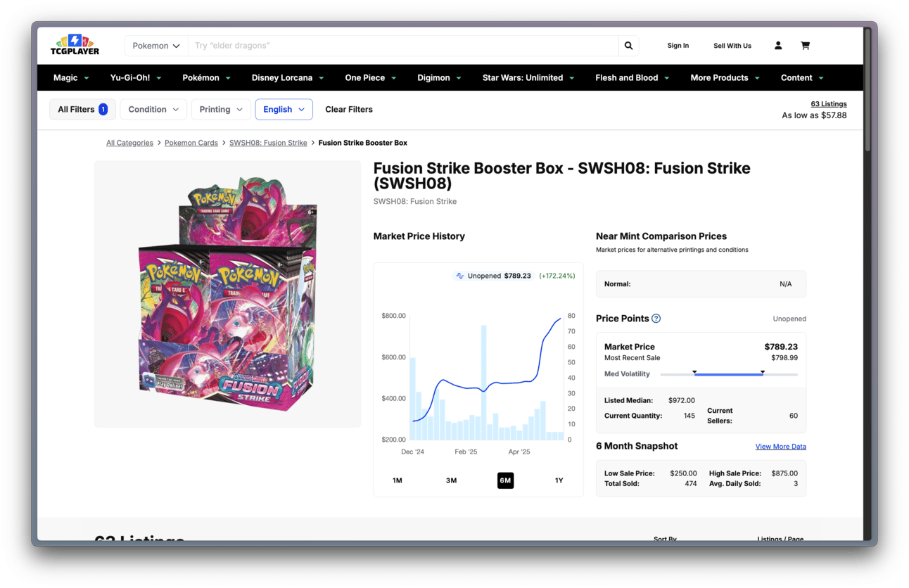909x588 pixels.
Task: Expand the One Piece menu
Action: [x=371, y=78]
